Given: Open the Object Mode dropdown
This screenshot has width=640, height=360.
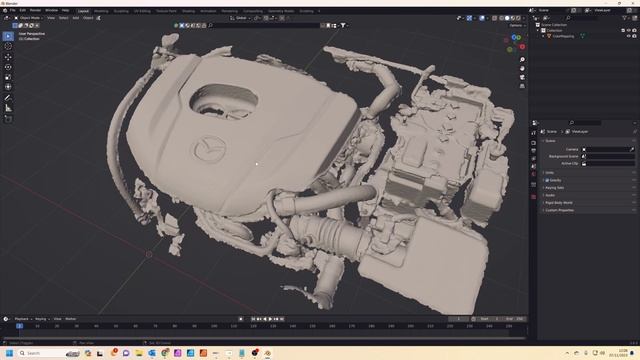Looking at the screenshot, I should [29, 18].
